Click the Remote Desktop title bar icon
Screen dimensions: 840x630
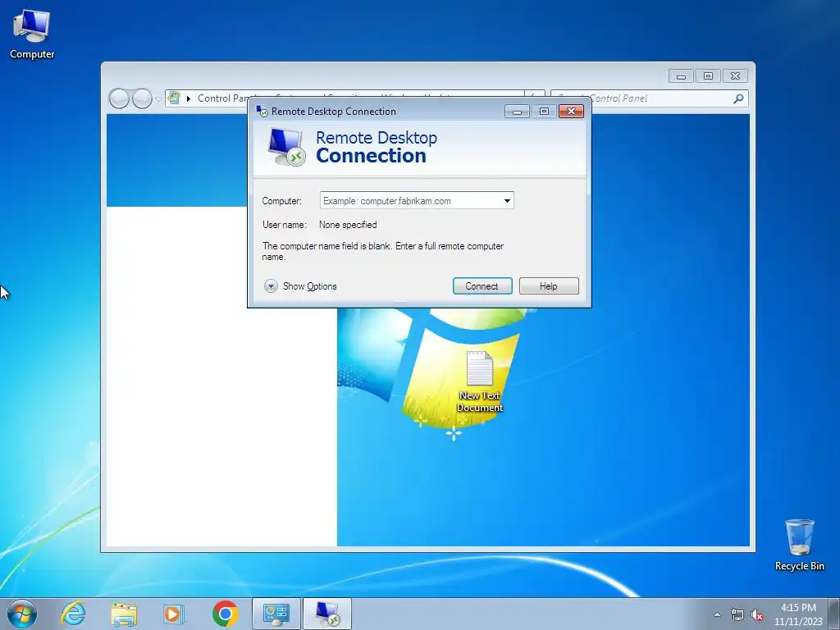pyautogui.click(x=262, y=111)
